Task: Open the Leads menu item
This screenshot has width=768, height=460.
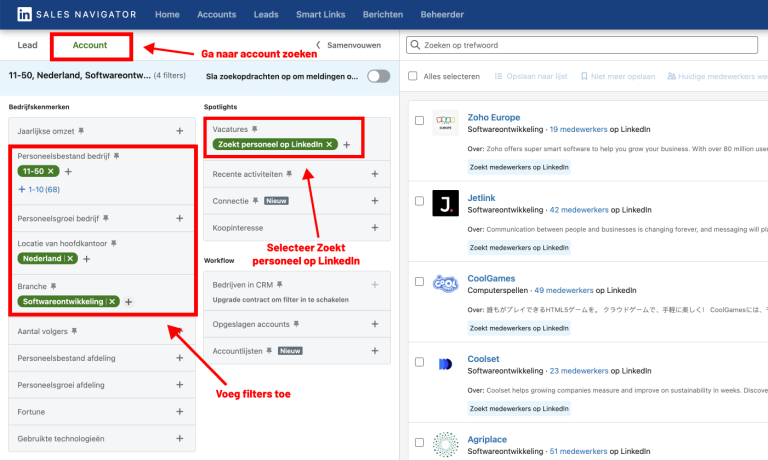Action: click(x=266, y=15)
